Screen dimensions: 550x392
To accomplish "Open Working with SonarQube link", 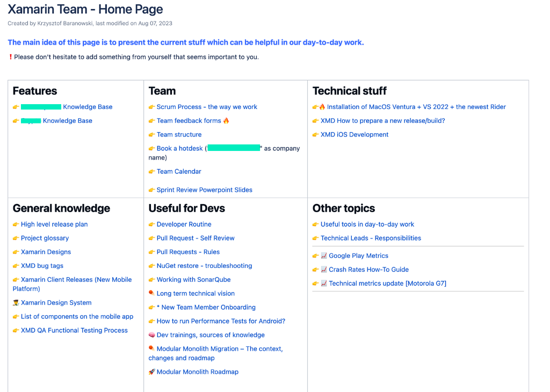I will pyautogui.click(x=193, y=280).
